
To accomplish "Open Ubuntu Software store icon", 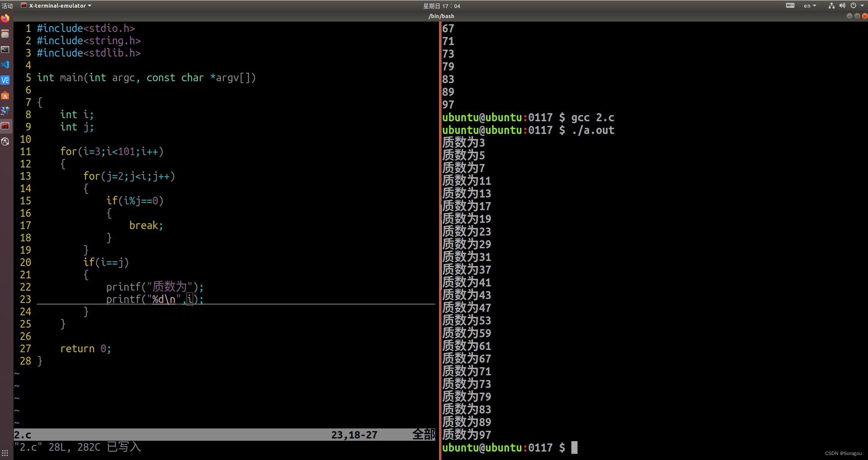I will pyautogui.click(x=5, y=95).
